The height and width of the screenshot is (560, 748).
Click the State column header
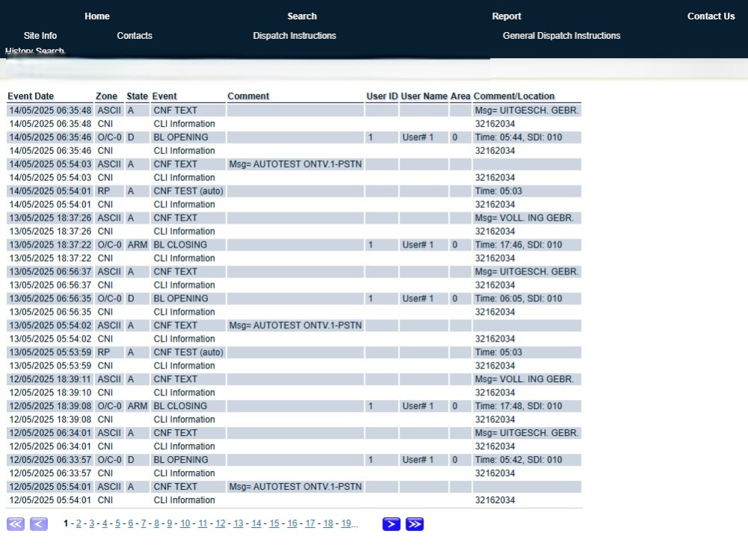(x=137, y=96)
